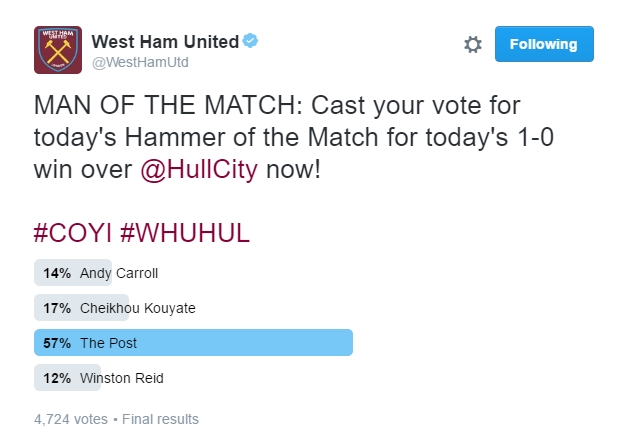Open the gear settings icon

point(473,44)
